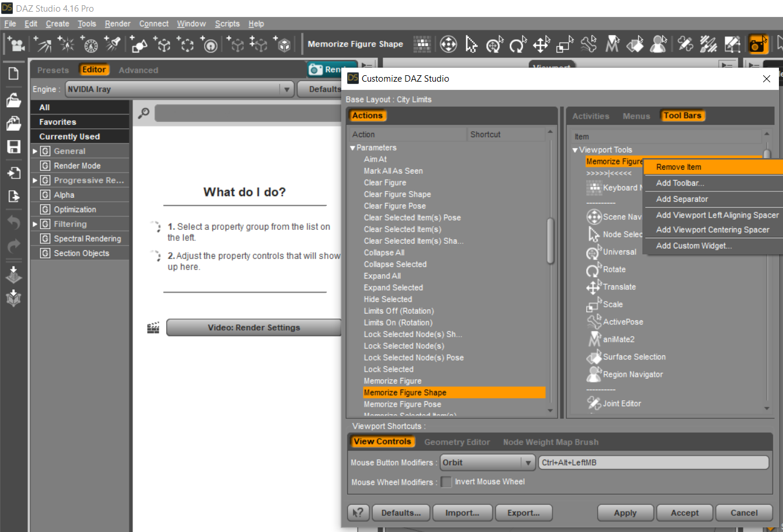Open the Scripts menu
The width and height of the screenshot is (783, 532).
pos(227,24)
